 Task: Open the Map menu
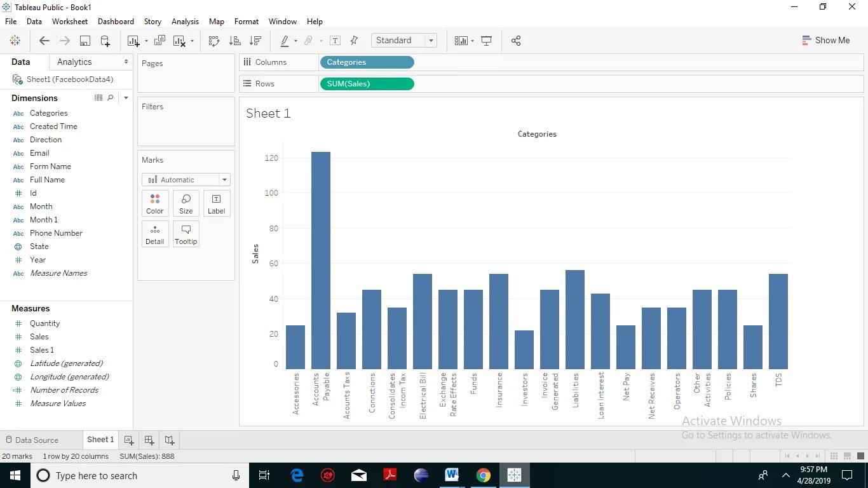217,22
